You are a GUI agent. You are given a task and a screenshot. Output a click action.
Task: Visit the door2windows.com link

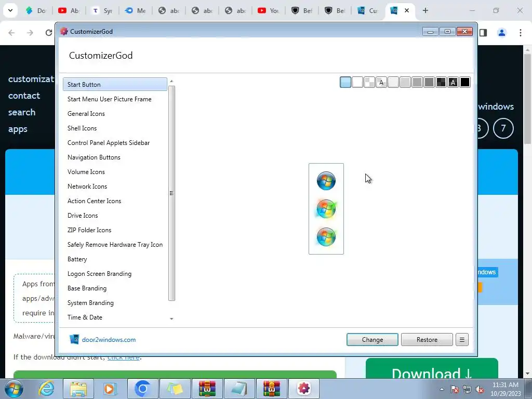tap(109, 340)
